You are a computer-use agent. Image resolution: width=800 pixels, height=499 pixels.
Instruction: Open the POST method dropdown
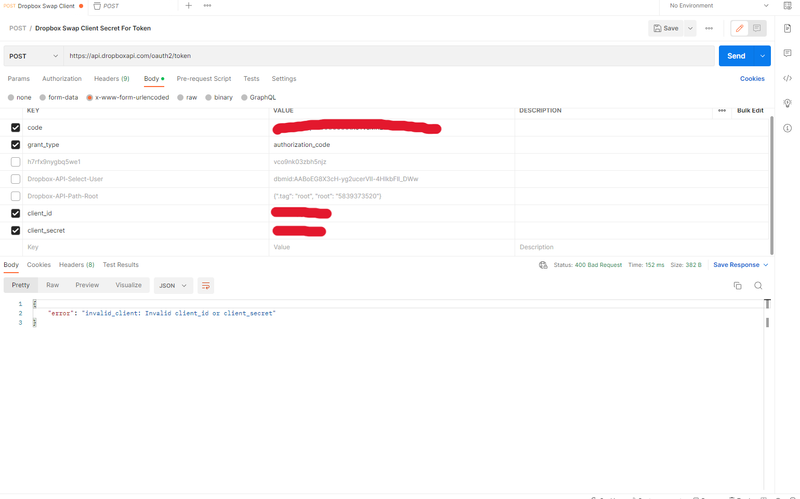(33, 56)
